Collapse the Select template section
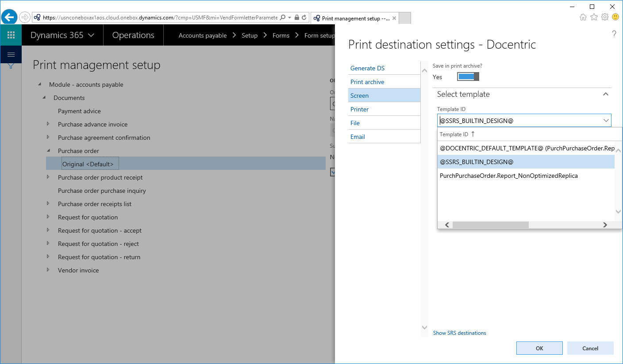The width and height of the screenshot is (623, 364). 606,94
